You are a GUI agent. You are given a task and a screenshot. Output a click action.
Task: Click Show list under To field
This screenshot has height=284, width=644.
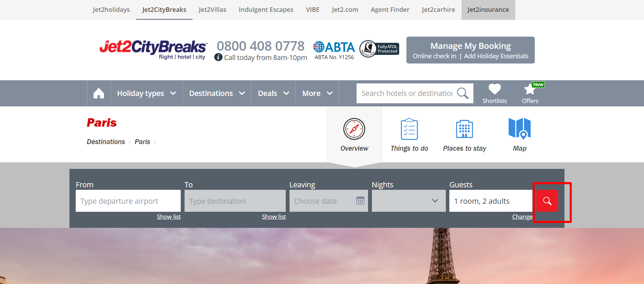[274, 217]
